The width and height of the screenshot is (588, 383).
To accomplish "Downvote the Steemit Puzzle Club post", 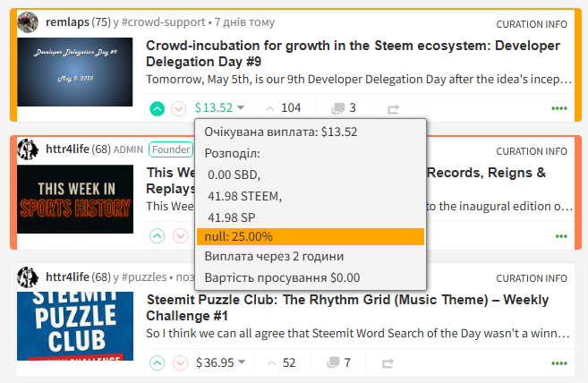I will (x=181, y=363).
